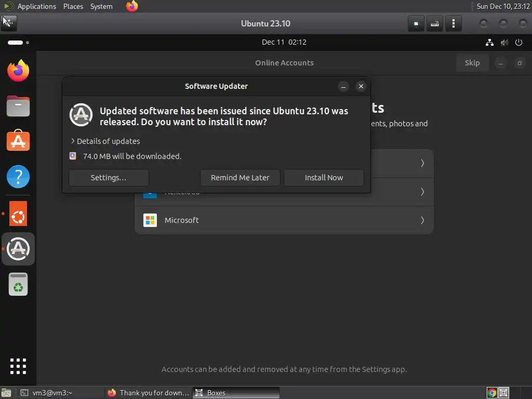Click the Microsoft logo icon
The width and height of the screenshot is (532, 399).
coord(150,220)
